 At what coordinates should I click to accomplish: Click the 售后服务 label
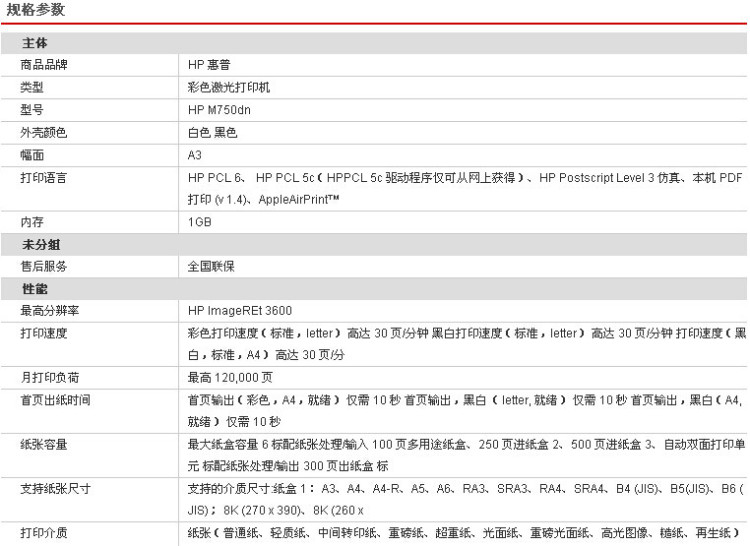pyautogui.click(x=44, y=266)
